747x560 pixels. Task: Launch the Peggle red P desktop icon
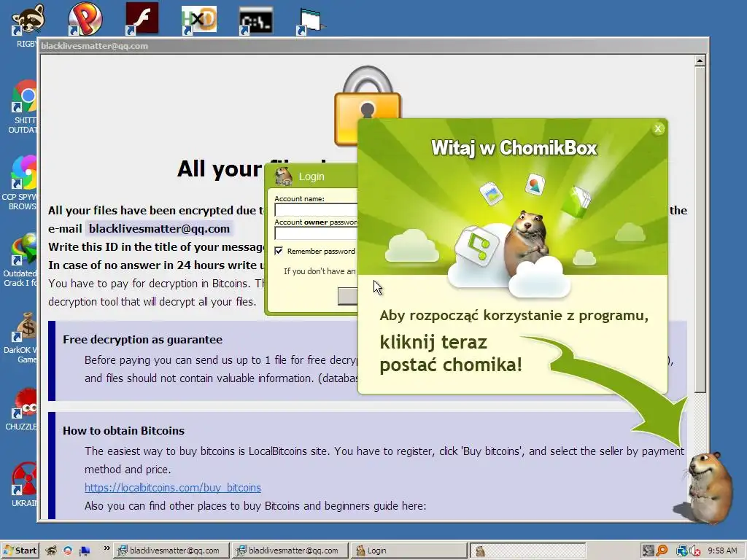[x=85, y=19]
